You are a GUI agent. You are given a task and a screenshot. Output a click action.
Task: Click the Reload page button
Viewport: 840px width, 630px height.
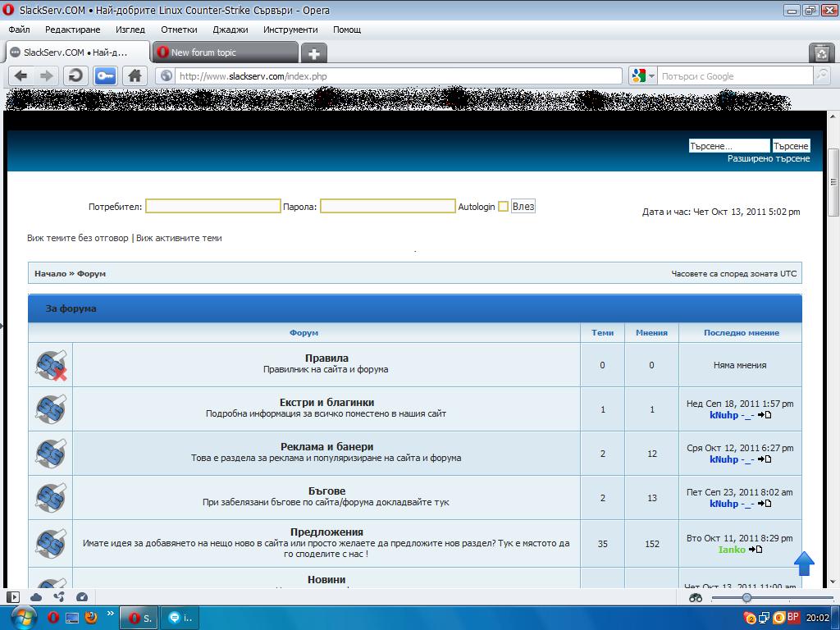(x=75, y=75)
